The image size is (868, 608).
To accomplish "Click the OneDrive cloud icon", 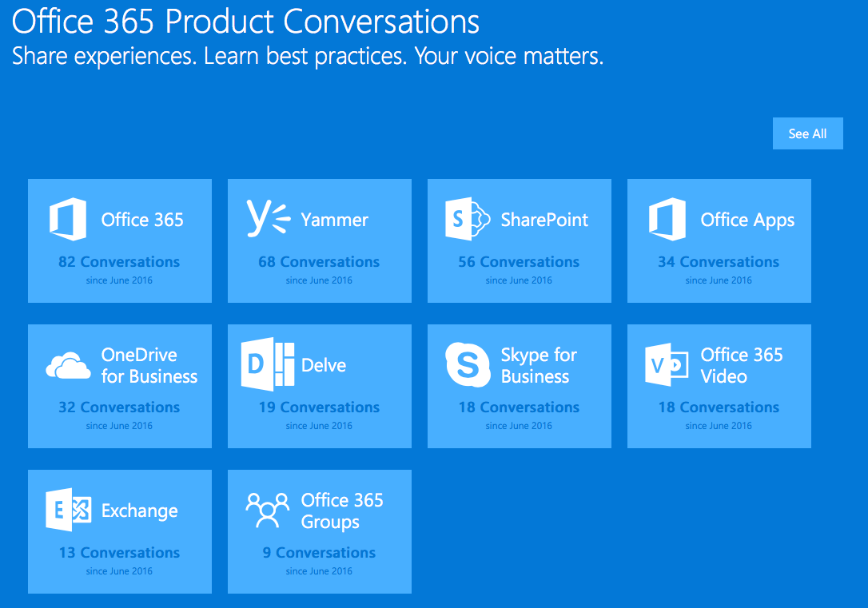I will pyautogui.click(x=68, y=366).
